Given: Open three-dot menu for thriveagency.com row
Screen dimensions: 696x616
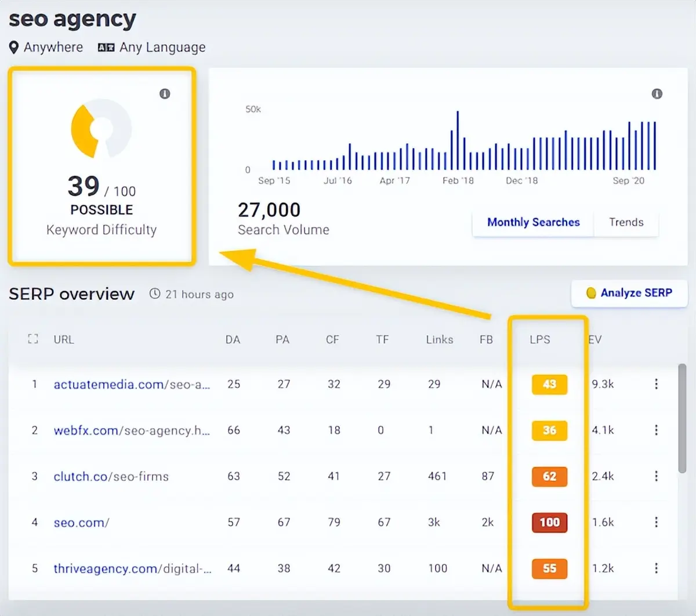Looking at the screenshot, I should 656,568.
